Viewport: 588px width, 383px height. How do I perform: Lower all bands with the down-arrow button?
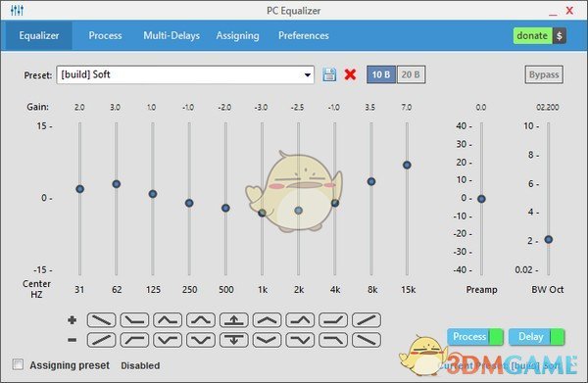pos(233,340)
